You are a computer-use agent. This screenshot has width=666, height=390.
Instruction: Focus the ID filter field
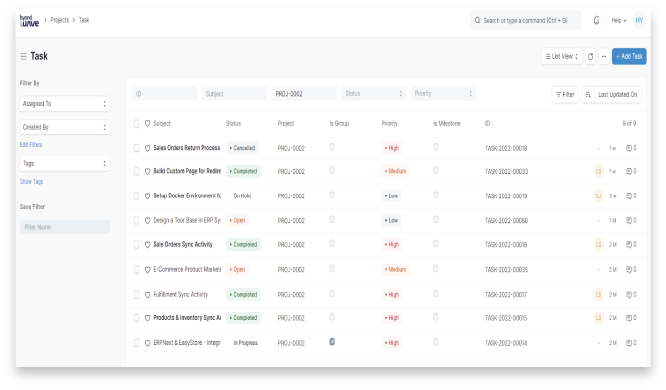(x=165, y=94)
